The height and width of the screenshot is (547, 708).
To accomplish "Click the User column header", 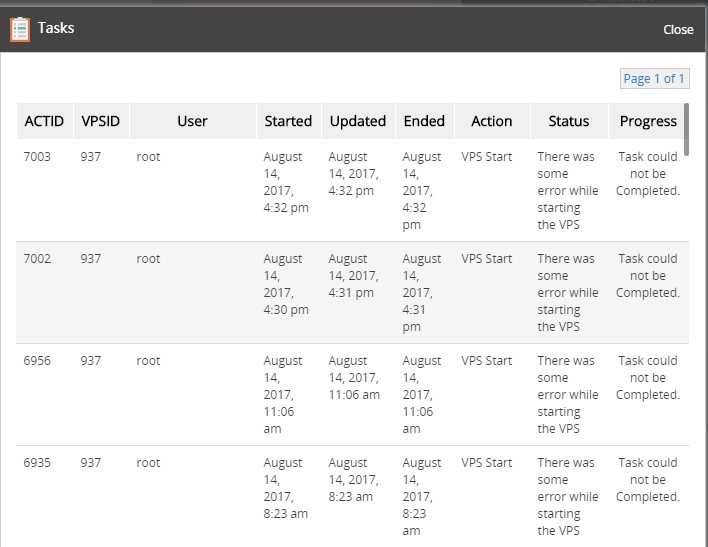I will tap(192, 121).
